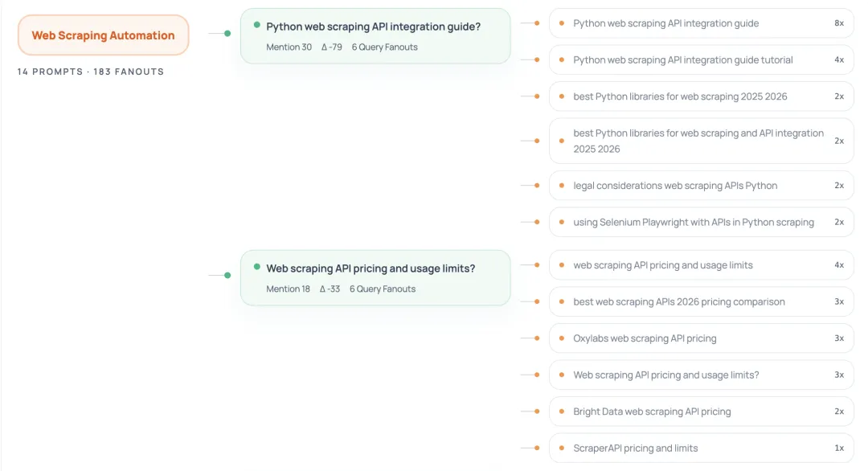Click green dot connector beside Python integration guide prompt
The image size is (868, 471).
(227, 34)
